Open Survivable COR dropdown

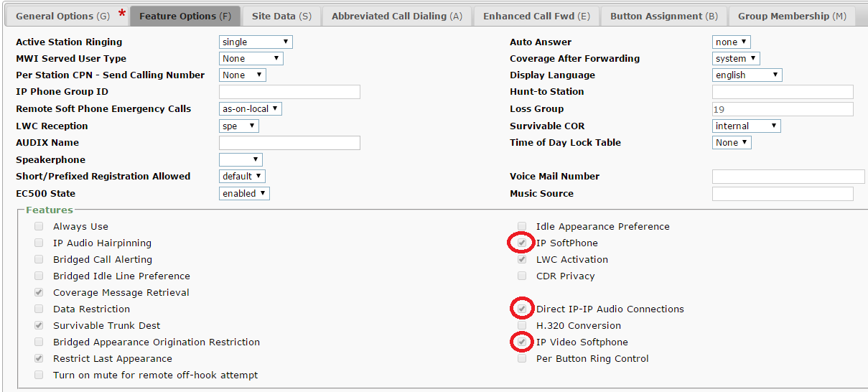coord(746,126)
